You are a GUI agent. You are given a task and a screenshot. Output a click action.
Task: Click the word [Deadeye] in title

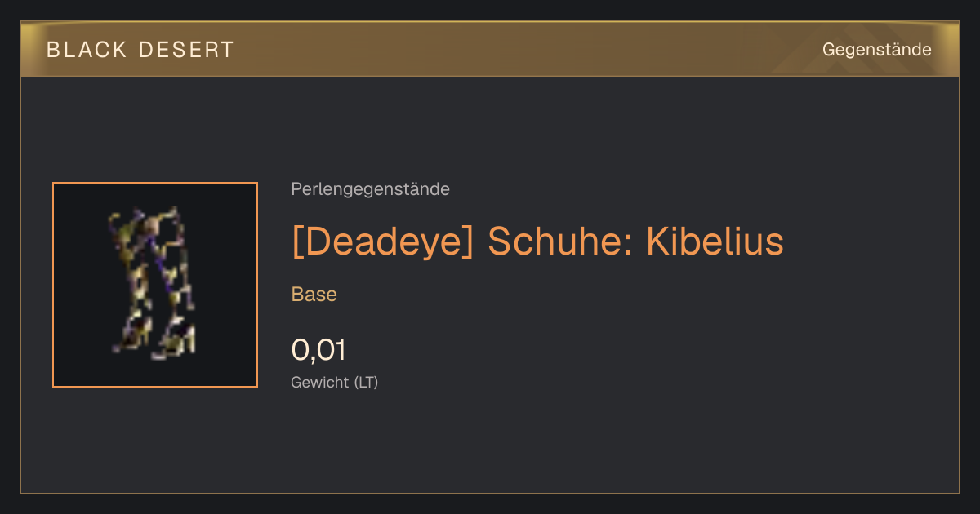coord(383,241)
